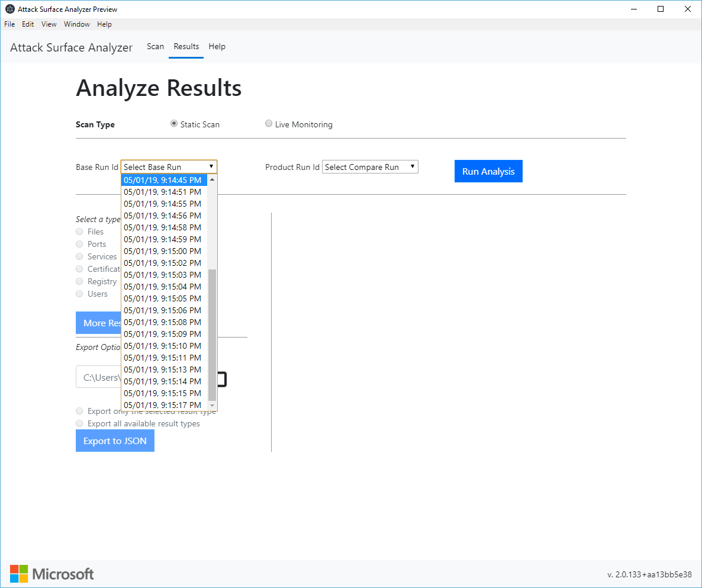
Task: Open the File menu
Action: (9, 24)
